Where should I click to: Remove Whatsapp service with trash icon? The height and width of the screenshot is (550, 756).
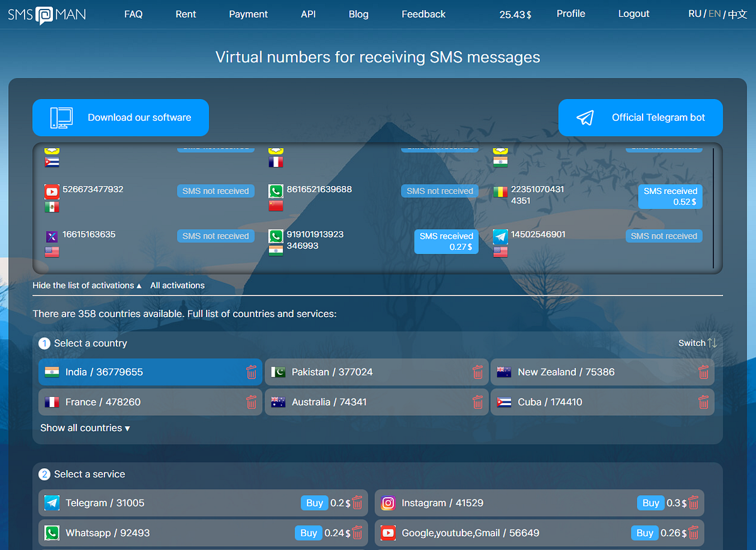pos(357,533)
